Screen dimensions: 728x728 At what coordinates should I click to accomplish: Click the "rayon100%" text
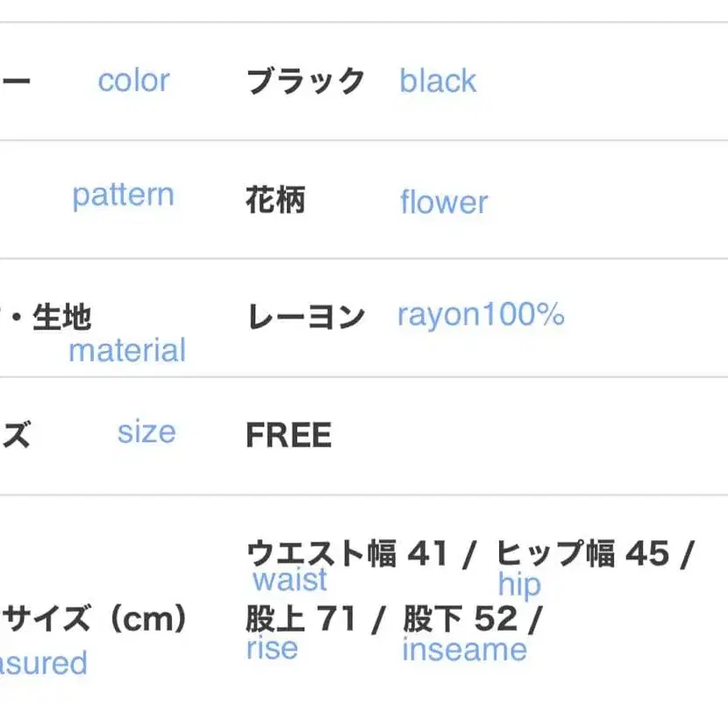(x=481, y=315)
